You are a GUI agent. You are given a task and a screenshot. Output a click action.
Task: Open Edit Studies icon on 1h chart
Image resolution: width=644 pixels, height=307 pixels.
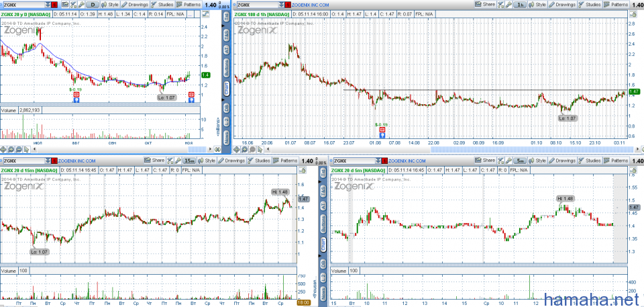(x=500, y=5)
